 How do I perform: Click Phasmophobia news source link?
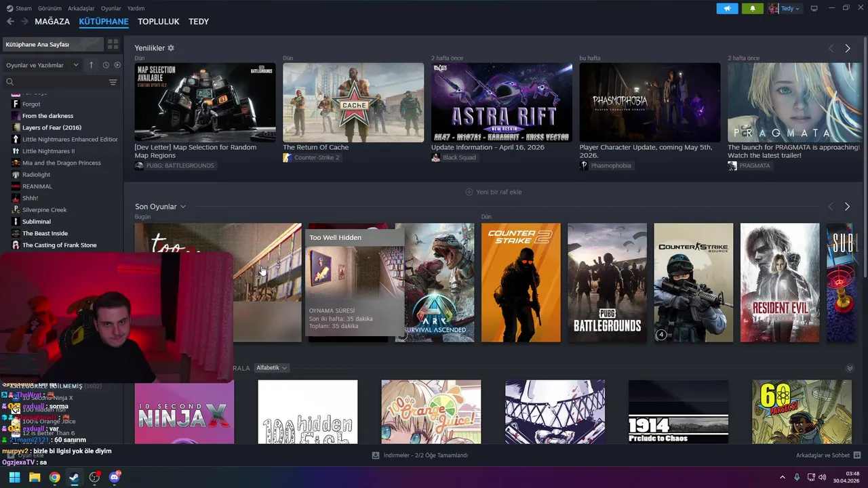(x=606, y=165)
